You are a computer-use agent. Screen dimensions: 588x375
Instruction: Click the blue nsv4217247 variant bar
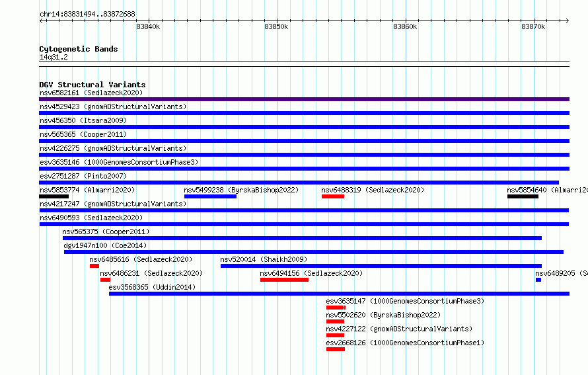coord(304,210)
